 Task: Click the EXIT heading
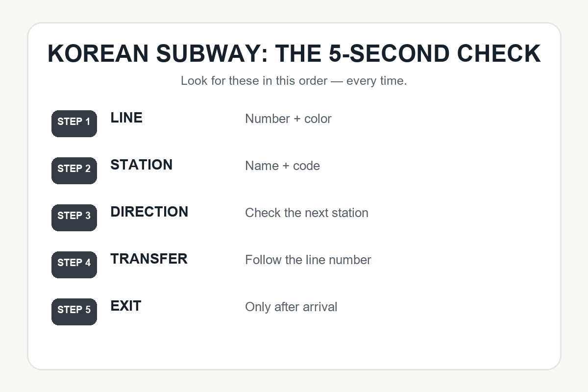(126, 306)
